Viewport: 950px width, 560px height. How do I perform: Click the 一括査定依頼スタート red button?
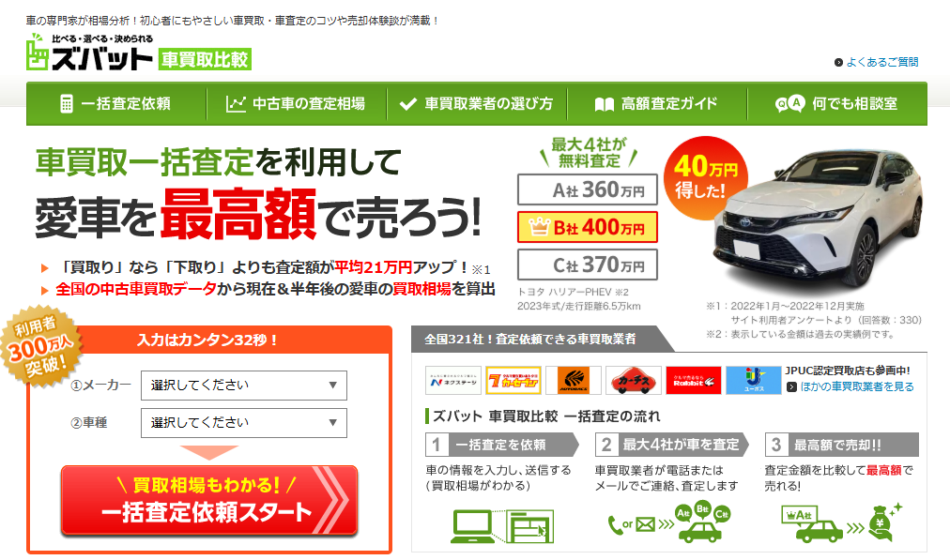209,500
